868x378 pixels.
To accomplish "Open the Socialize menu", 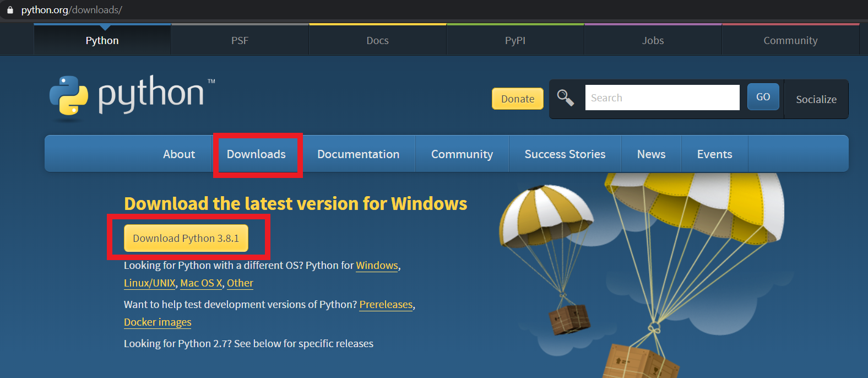I will click(816, 99).
